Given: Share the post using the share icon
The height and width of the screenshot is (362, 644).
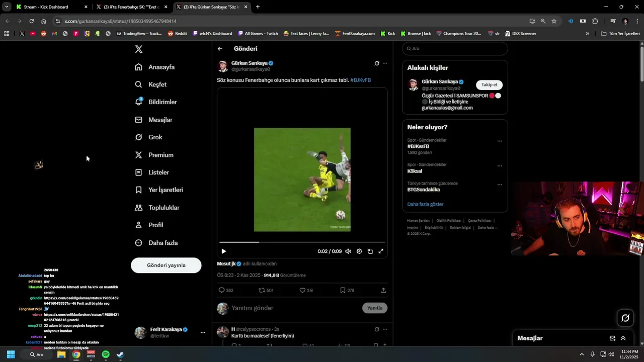Looking at the screenshot, I should pyautogui.click(x=383, y=290).
